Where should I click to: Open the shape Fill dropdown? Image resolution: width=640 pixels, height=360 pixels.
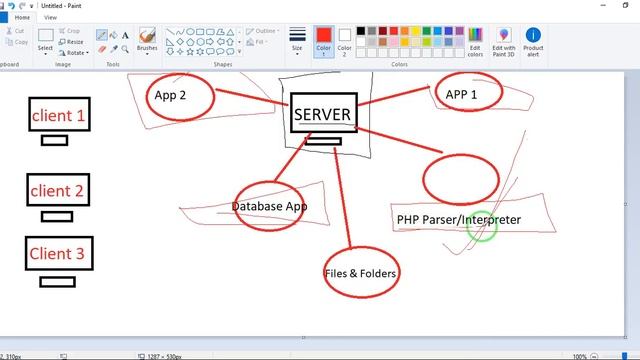tap(257, 42)
